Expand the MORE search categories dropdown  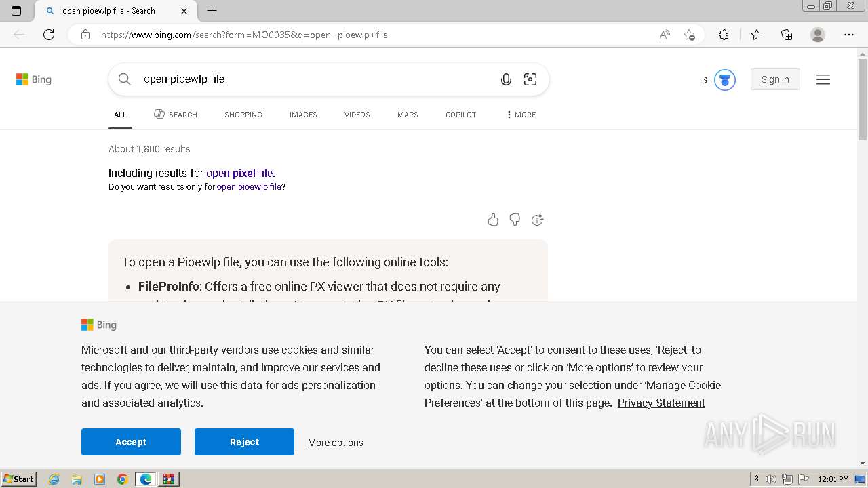pos(521,115)
